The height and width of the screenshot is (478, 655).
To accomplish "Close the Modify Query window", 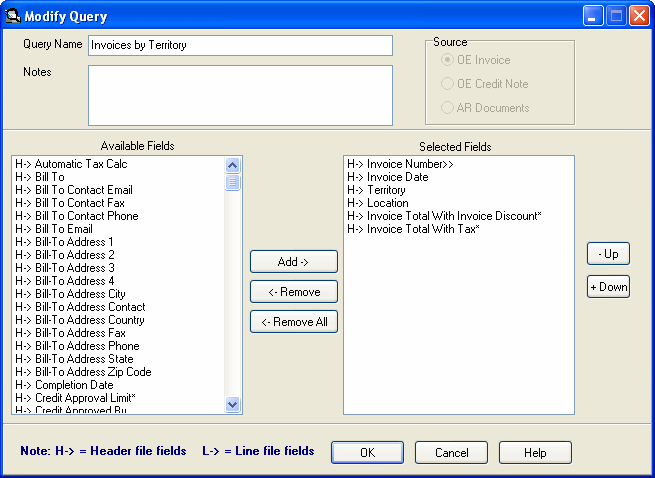I will [x=640, y=16].
